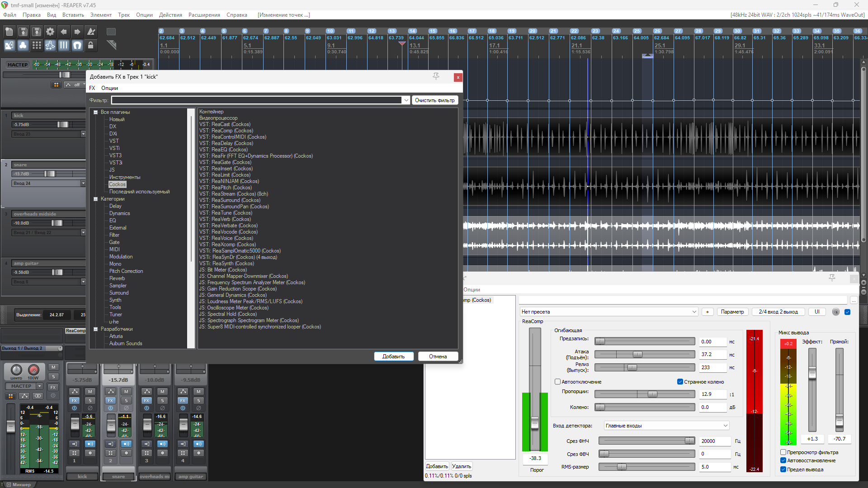This screenshot has height=488, width=868.
Task: Open the filter history dropdown arrow
Action: coord(406,100)
